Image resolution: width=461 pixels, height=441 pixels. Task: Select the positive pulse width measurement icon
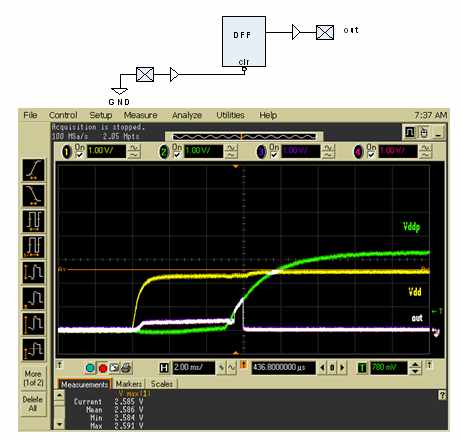tap(34, 272)
